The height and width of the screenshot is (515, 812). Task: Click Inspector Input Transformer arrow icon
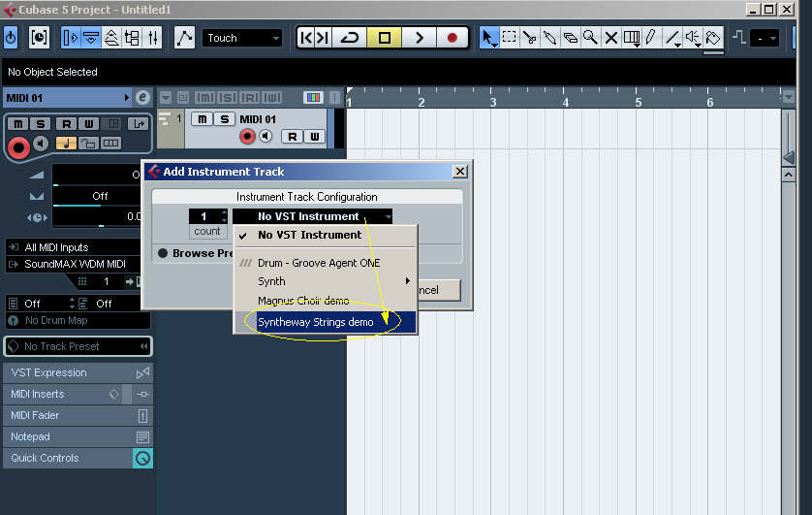pos(139,124)
